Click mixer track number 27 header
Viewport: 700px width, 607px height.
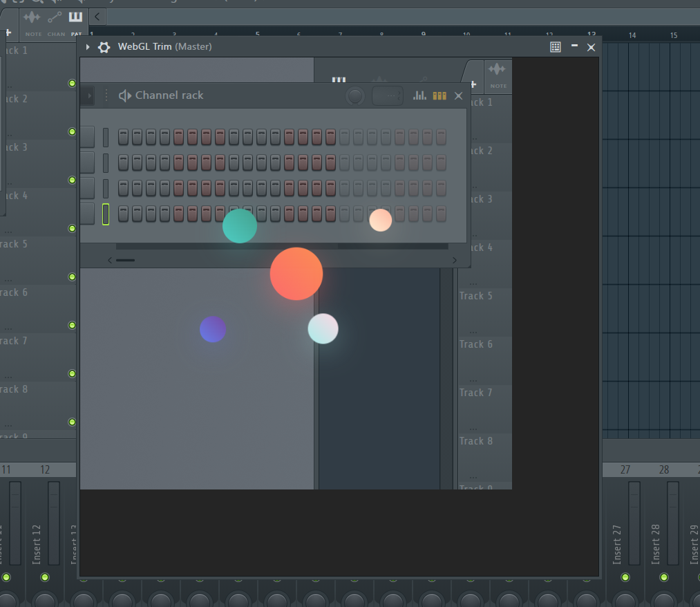tap(625, 470)
